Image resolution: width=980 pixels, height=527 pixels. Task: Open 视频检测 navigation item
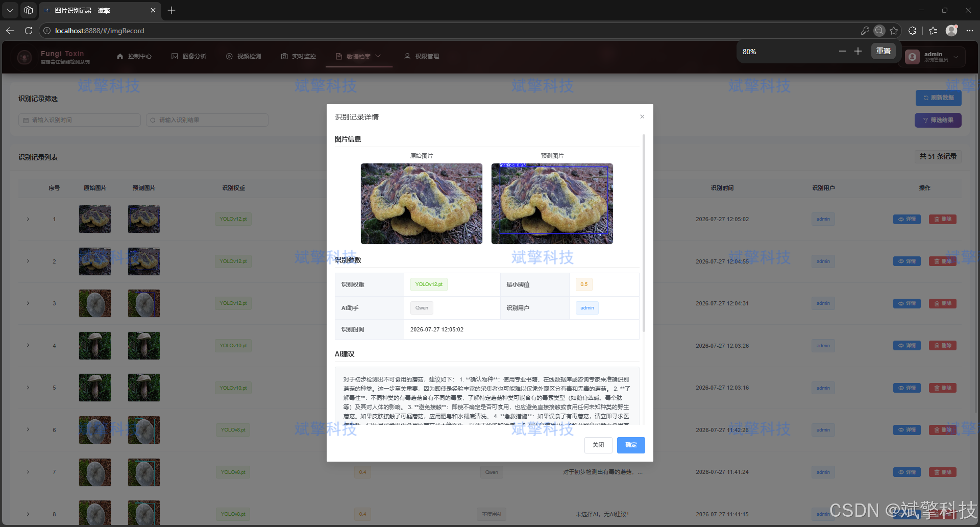pyautogui.click(x=243, y=56)
